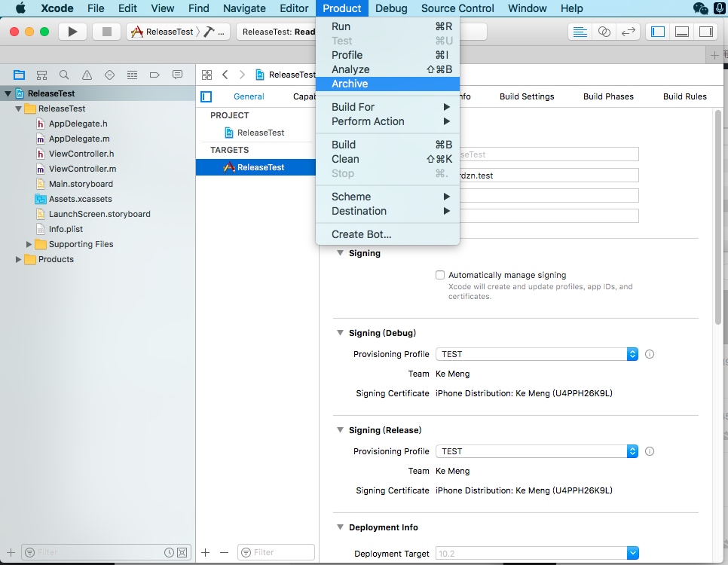Collapse the Signing (Debug) section
Viewport: 728px width, 565px height.
[341, 333]
